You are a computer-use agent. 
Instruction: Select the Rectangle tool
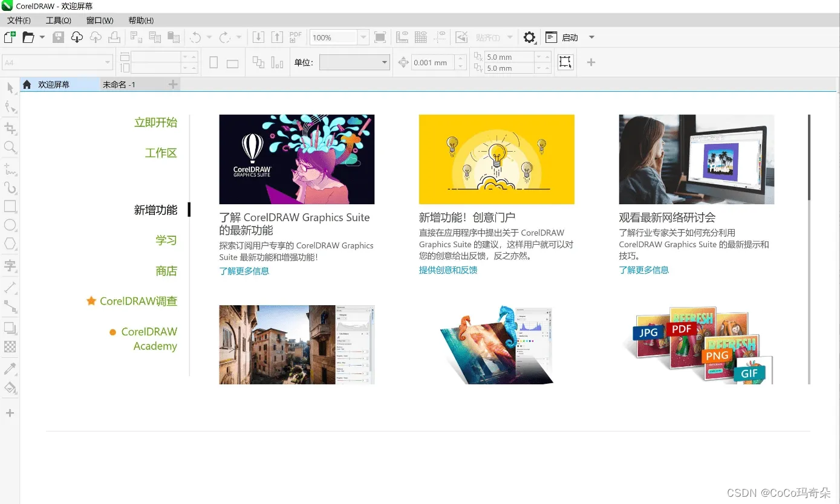(10, 206)
